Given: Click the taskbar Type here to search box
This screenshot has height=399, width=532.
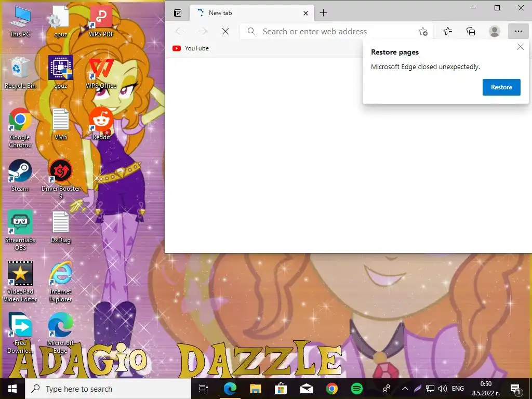Looking at the screenshot, I should click(108, 389).
